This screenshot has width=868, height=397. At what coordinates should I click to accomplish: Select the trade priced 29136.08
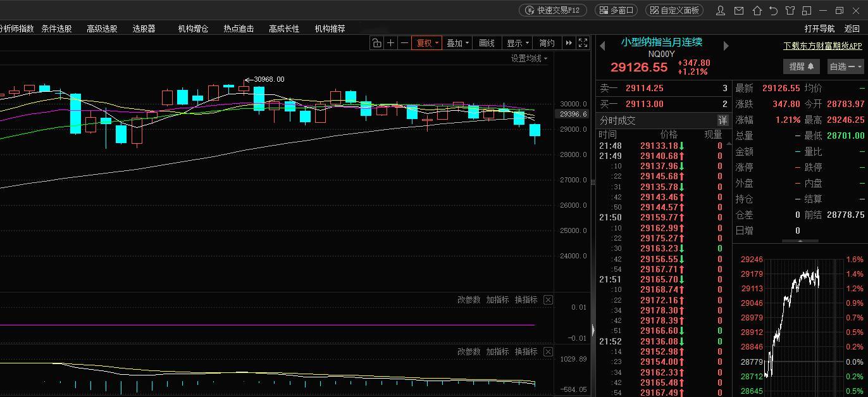click(x=664, y=341)
